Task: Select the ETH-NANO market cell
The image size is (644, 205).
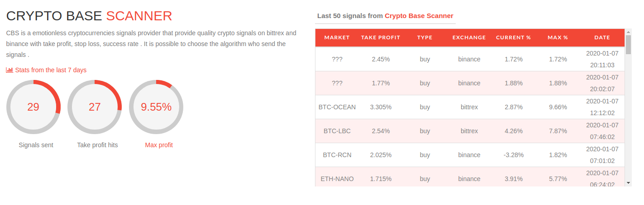Action: tap(337, 179)
